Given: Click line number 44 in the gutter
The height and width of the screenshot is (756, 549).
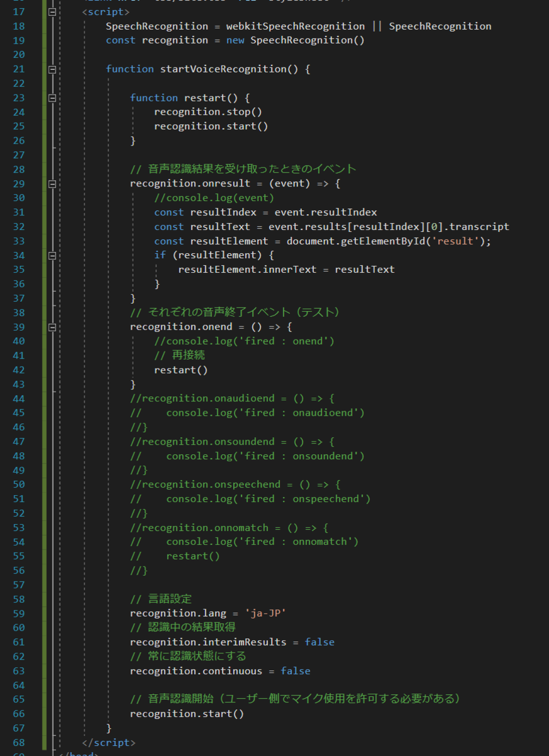Looking at the screenshot, I should pos(18,398).
